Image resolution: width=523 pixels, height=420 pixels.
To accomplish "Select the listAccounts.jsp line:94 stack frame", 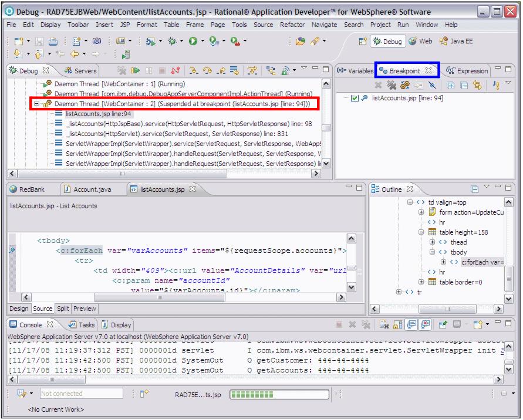I will click(x=99, y=114).
